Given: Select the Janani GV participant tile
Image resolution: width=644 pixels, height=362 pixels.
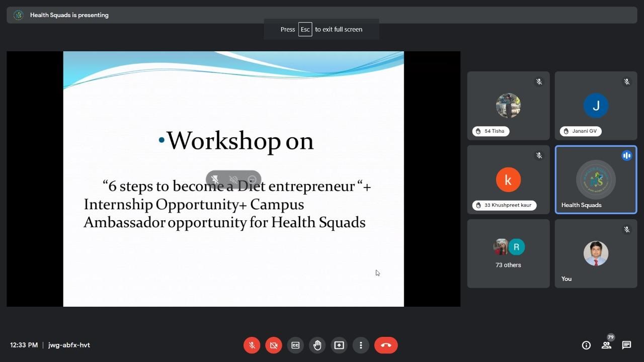Looking at the screenshot, I should tap(596, 106).
